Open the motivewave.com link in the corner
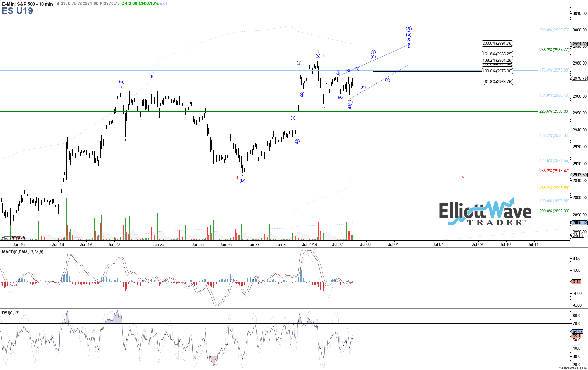588x370 pixels. (x=573, y=368)
